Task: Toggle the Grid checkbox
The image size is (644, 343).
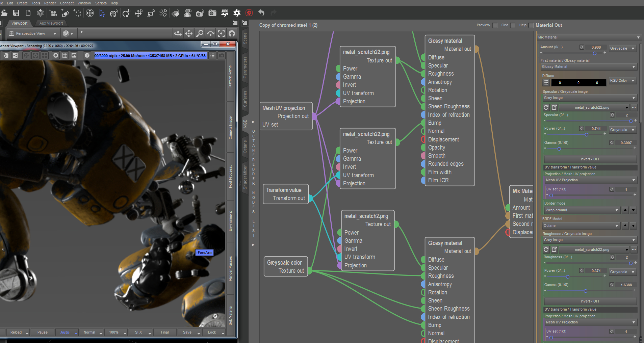Action: point(513,25)
